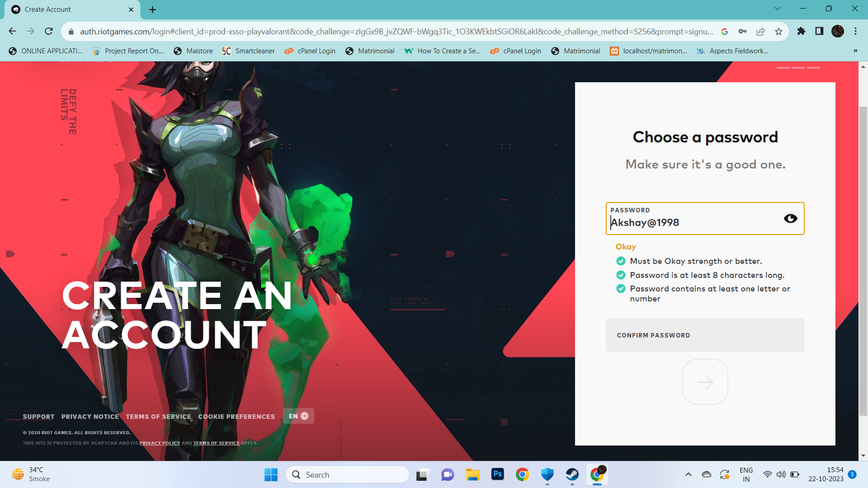
Task: Share this page icon
Action: pos(760,32)
